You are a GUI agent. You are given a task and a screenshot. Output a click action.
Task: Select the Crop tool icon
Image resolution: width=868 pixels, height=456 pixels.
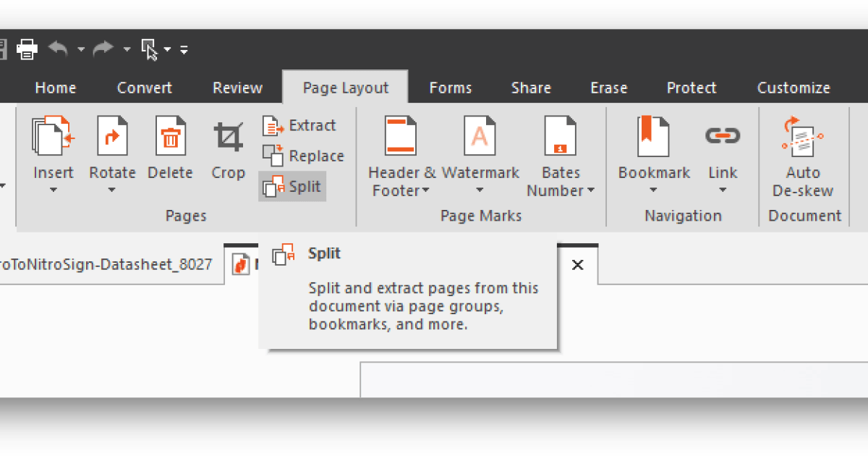[228, 136]
